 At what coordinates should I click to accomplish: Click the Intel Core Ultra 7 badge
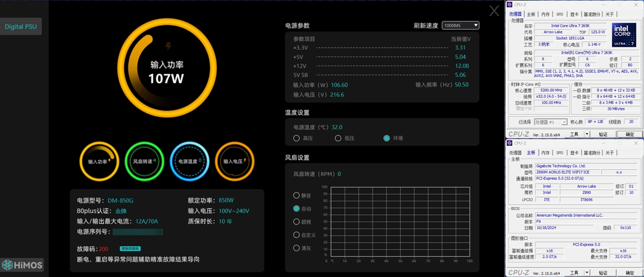[625, 35]
